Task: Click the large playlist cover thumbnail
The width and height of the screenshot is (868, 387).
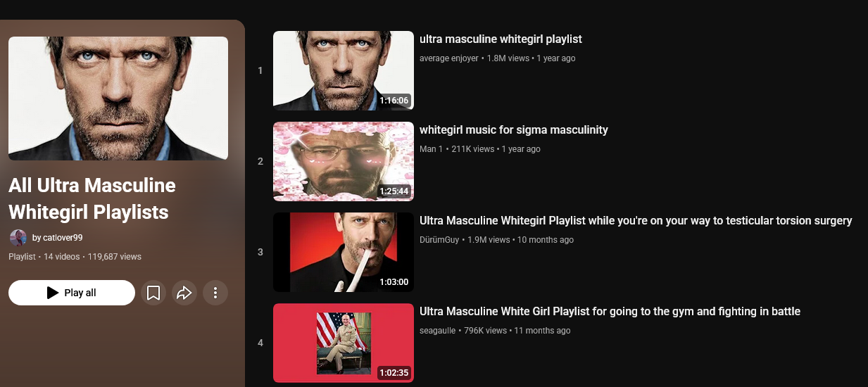Action: click(118, 99)
